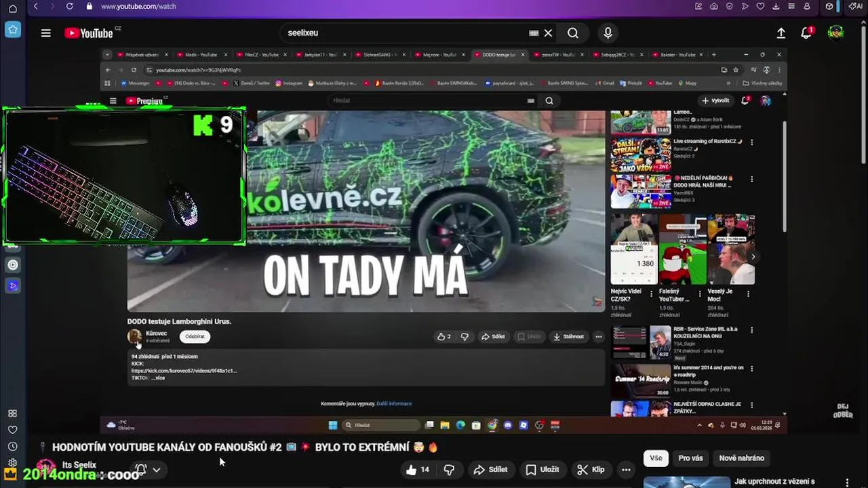
Task: Open the workspaces grid icon in sidebar
Action: (x=12, y=413)
